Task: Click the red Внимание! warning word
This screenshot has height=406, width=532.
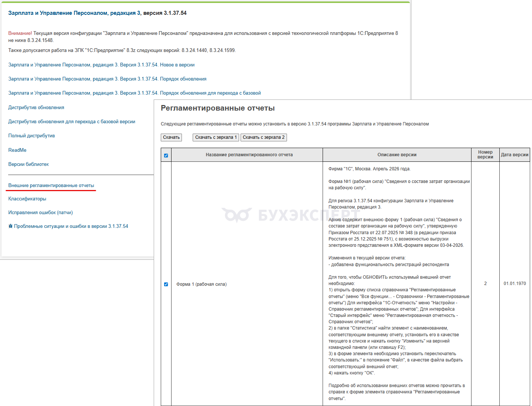Action: click(x=20, y=33)
